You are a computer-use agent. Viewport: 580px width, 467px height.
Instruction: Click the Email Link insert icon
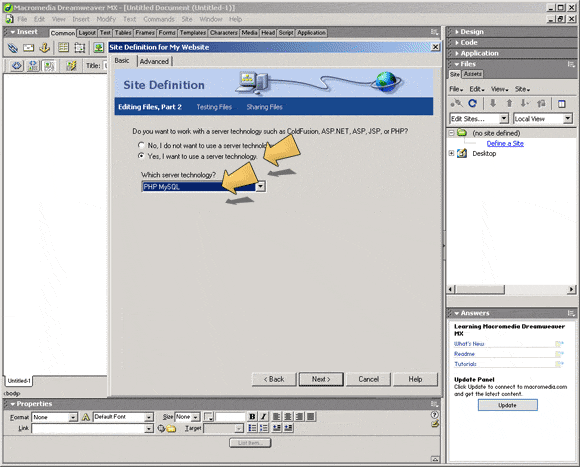28,47
